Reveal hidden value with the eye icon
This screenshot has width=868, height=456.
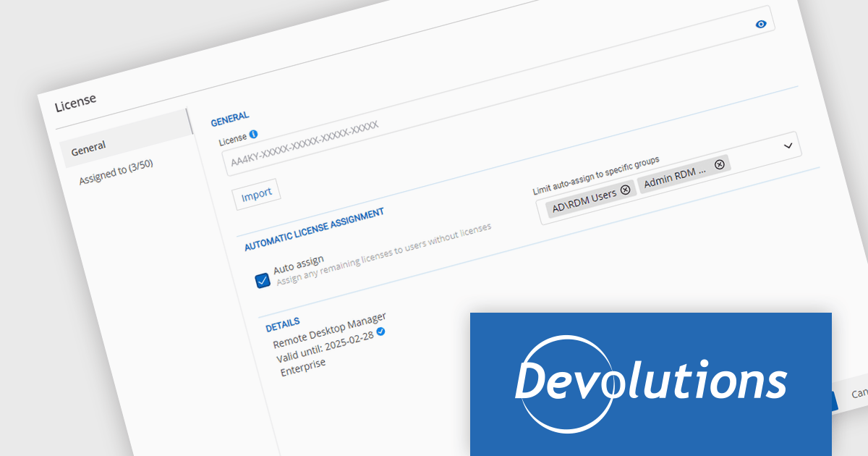coord(760,24)
